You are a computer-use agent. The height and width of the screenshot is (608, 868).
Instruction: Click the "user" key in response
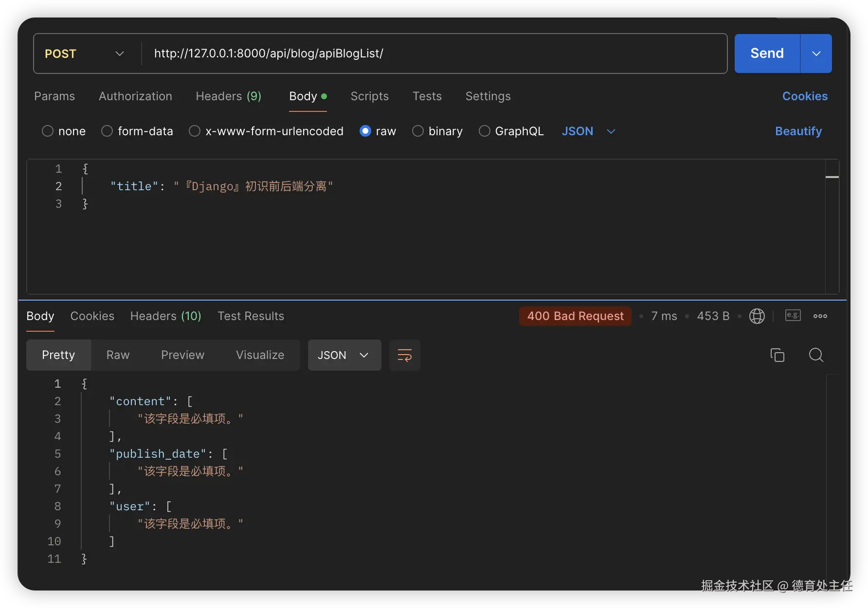130,506
